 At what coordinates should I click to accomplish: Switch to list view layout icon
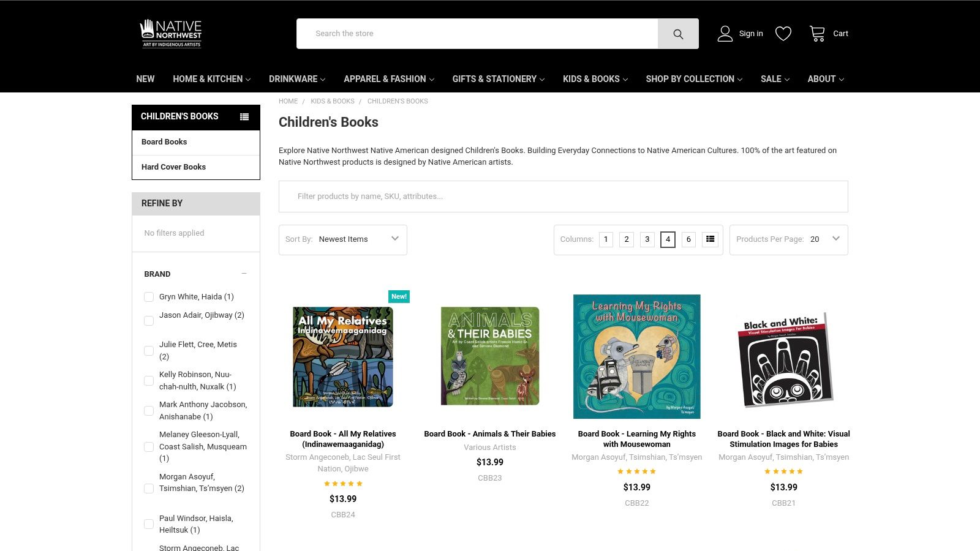tap(710, 239)
